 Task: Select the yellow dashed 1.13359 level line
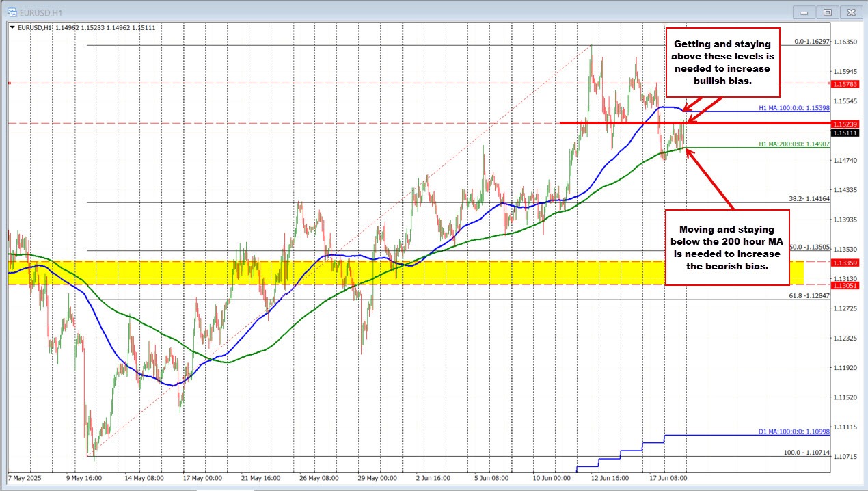[845, 263]
